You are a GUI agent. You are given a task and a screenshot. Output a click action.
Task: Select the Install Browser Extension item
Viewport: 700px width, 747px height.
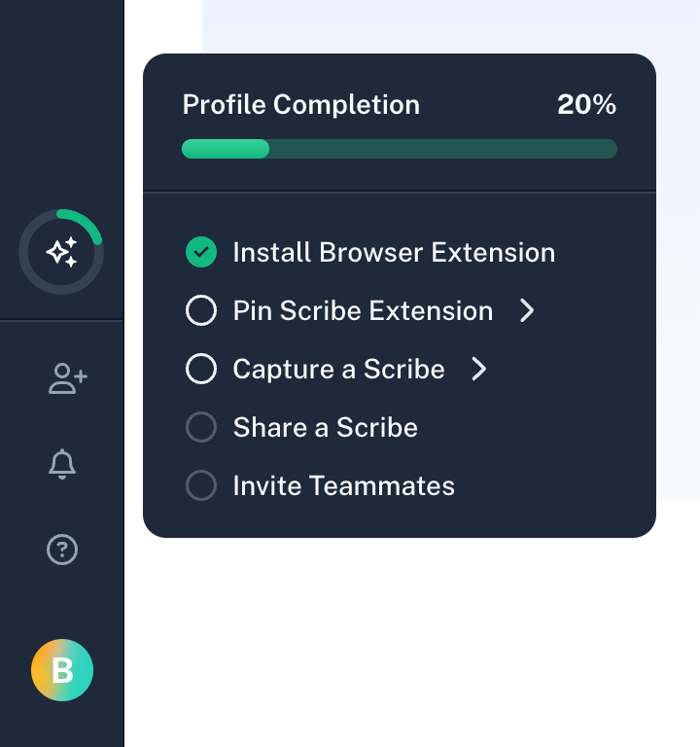click(x=394, y=253)
